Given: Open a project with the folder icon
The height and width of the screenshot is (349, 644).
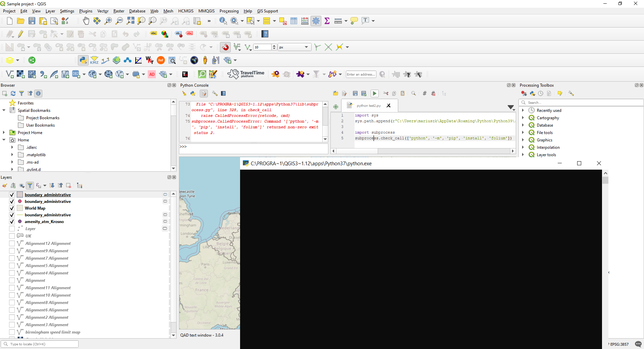Looking at the screenshot, I should point(21,21).
